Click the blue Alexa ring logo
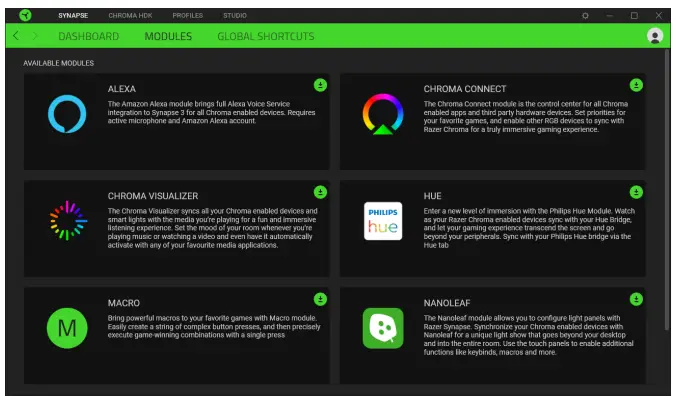Viewport: 677px width, 405px height. click(67, 114)
